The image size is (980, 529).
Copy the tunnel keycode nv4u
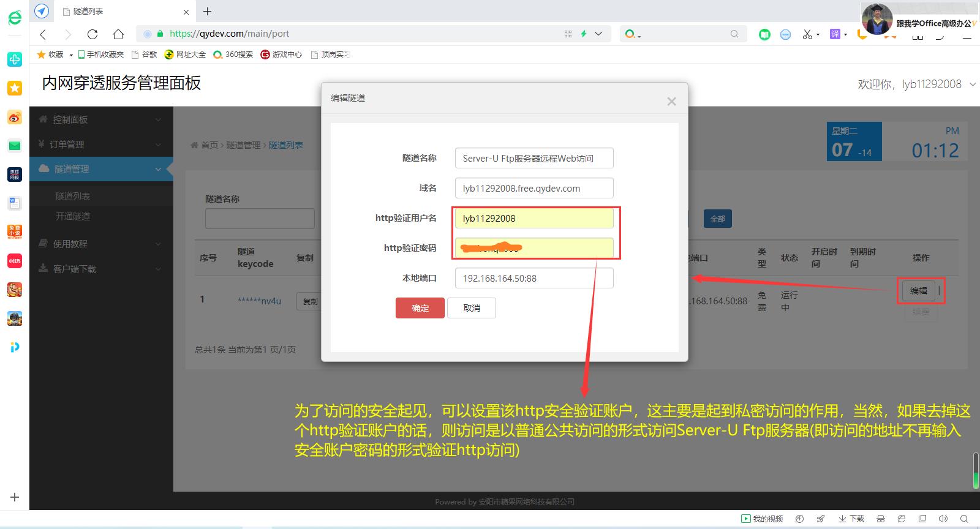tap(309, 301)
